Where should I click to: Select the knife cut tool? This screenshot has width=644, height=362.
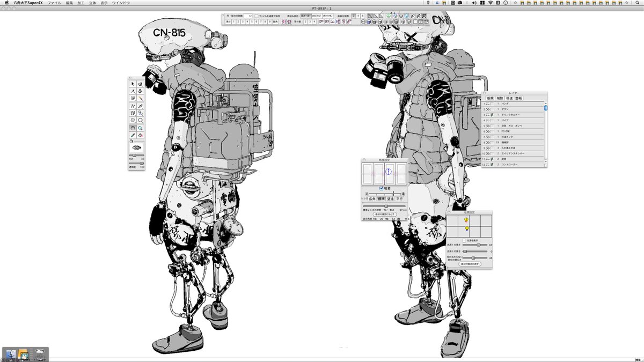(x=140, y=98)
